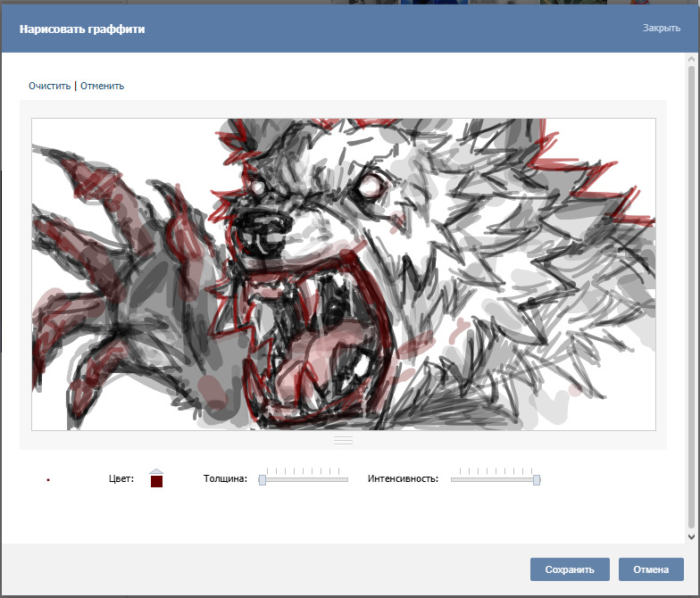Click the vertical scrollbar thumb
Viewport: 700px width, 598px height.
pos(691,298)
